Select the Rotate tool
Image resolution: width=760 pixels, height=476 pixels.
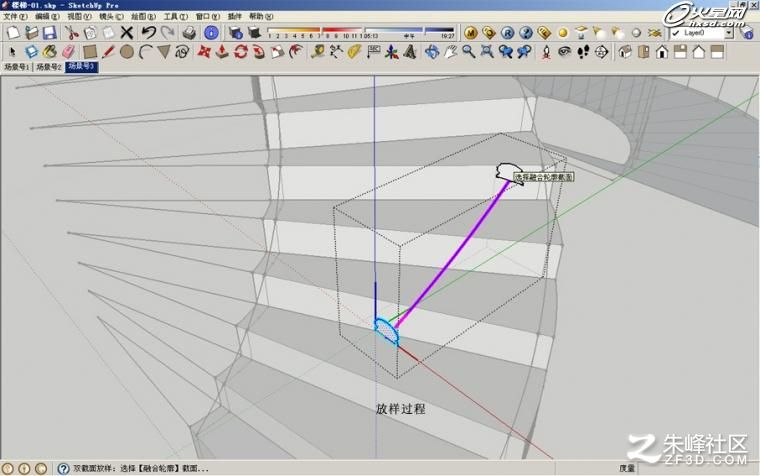(240, 51)
